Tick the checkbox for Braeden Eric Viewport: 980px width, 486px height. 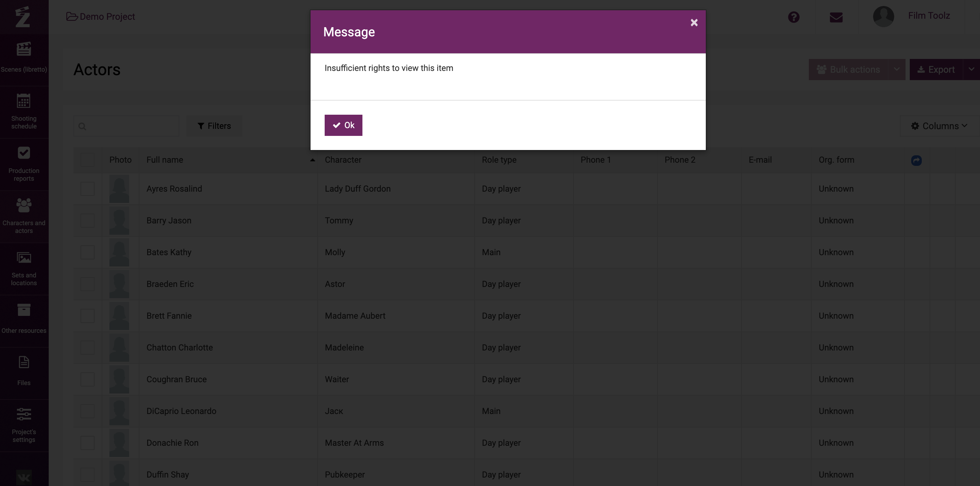88,284
